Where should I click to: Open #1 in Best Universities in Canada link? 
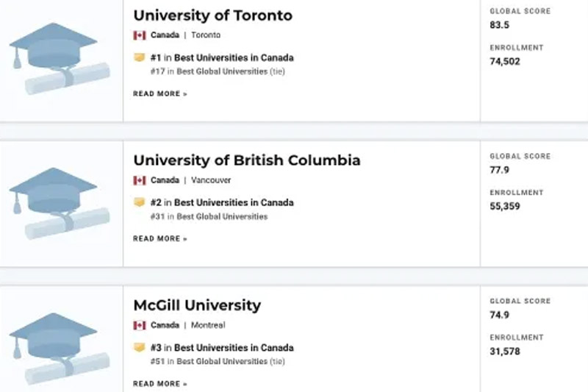(222, 58)
